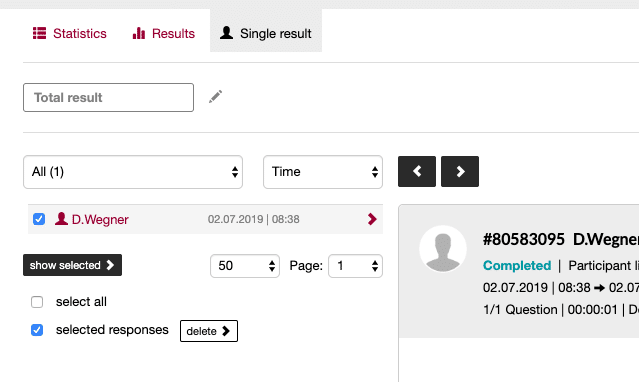The height and width of the screenshot is (382, 639).
Task: Go to next result with right arrow
Action: pyautogui.click(x=460, y=171)
